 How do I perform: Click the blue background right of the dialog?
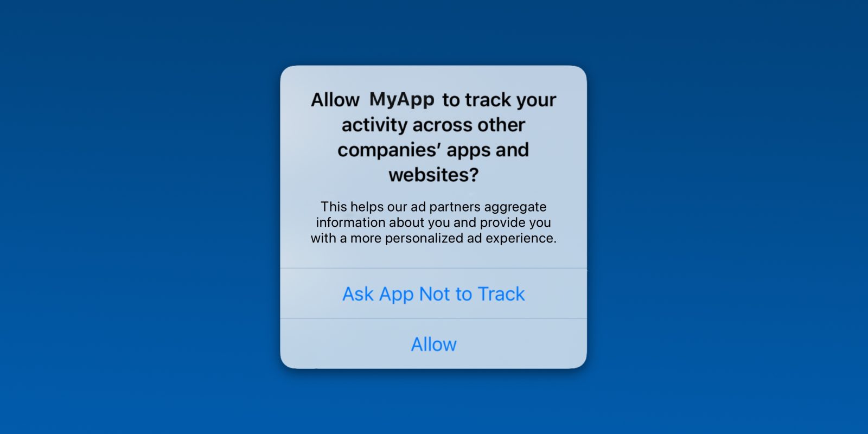pos(727,217)
